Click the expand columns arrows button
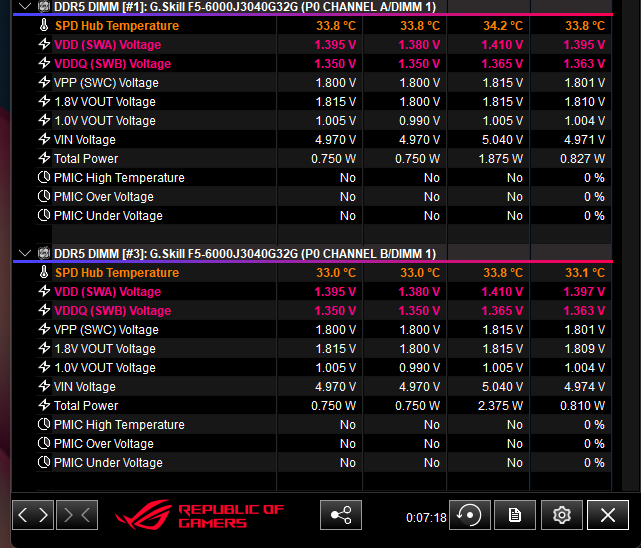 click(x=33, y=515)
